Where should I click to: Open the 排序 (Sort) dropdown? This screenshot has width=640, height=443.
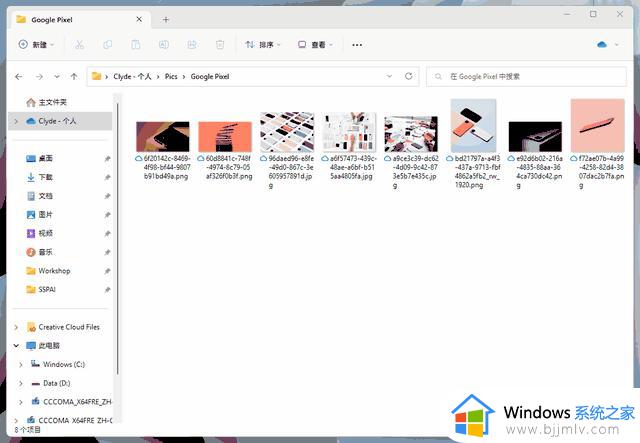263,45
